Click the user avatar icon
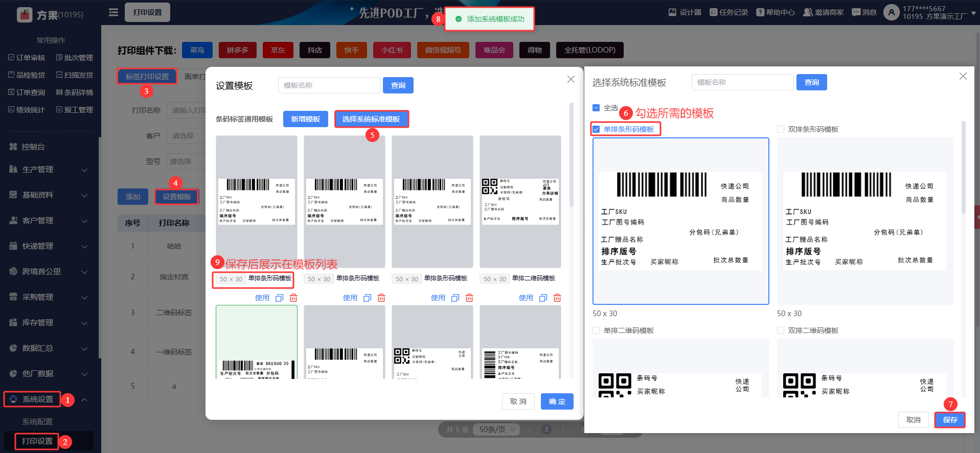The height and width of the screenshot is (453, 980). point(891,12)
